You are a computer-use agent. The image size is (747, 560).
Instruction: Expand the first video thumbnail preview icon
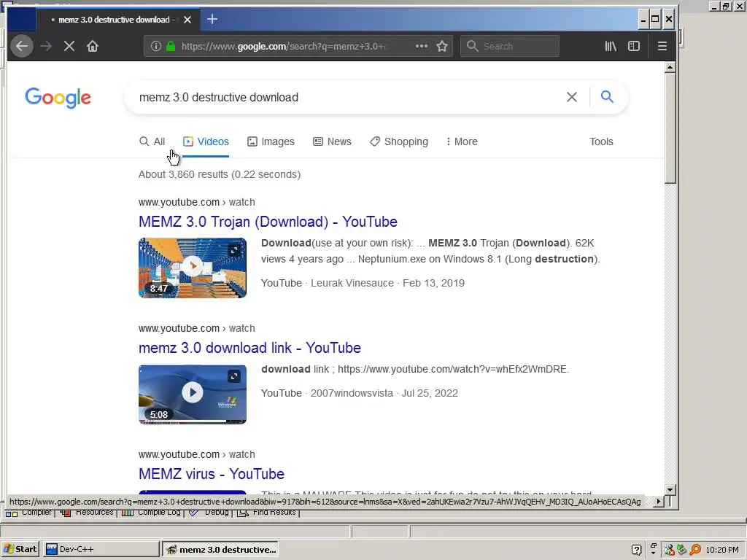point(234,250)
